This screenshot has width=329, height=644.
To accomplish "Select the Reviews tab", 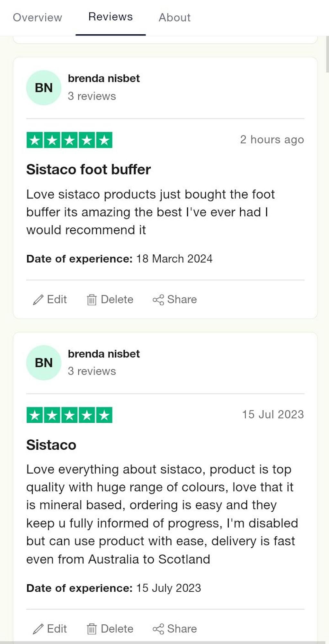I will (x=110, y=17).
